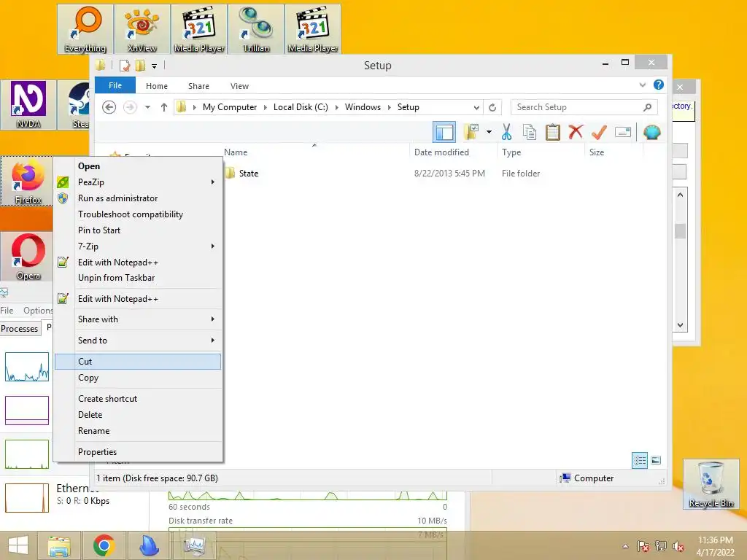Sort by the Name column header
Image resolution: width=747 pixels, height=560 pixels.
click(x=314, y=152)
